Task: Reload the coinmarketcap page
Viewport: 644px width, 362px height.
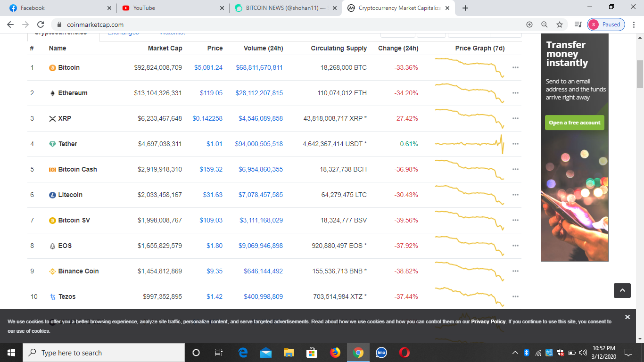Action: point(41,25)
